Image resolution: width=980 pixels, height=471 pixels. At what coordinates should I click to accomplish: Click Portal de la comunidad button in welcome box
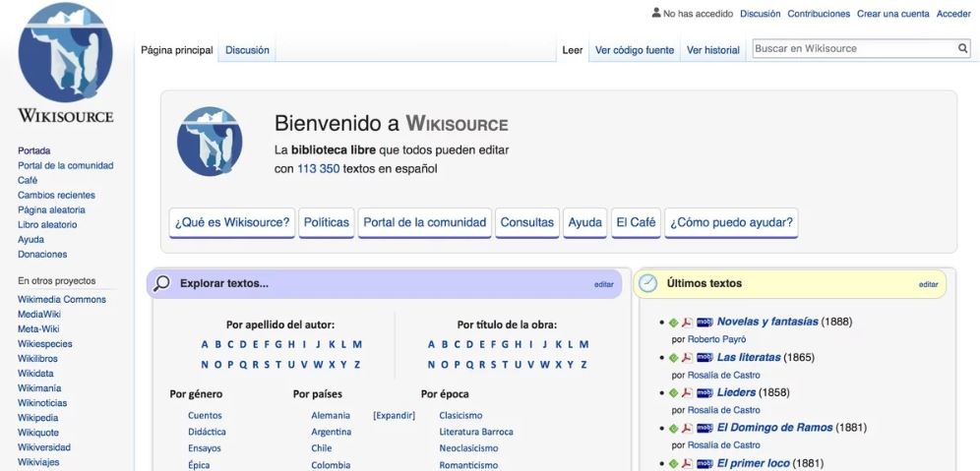pyautogui.click(x=425, y=223)
